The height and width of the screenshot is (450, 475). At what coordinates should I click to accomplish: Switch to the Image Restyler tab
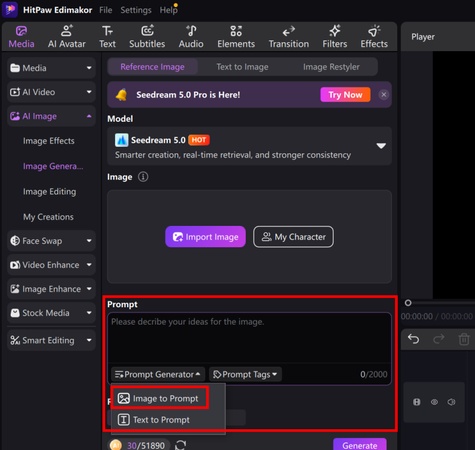pyautogui.click(x=331, y=67)
